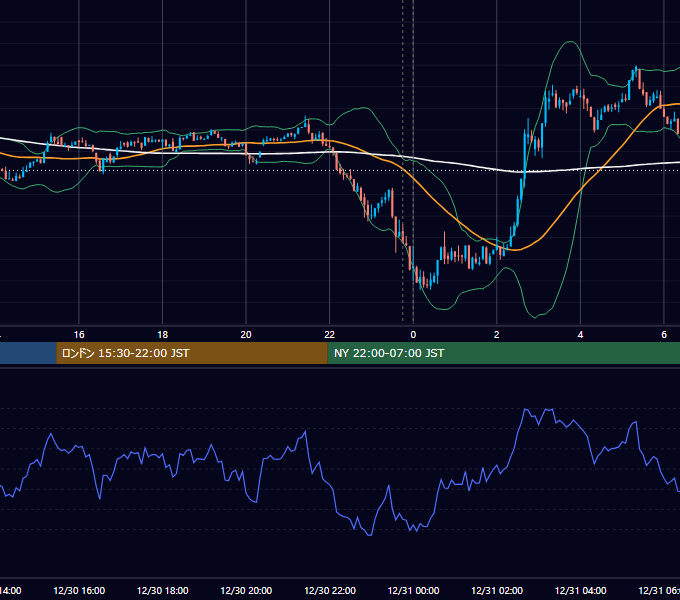Click the 18 hour label on chart axis
Viewport: 680px width, 600px height.
162,335
